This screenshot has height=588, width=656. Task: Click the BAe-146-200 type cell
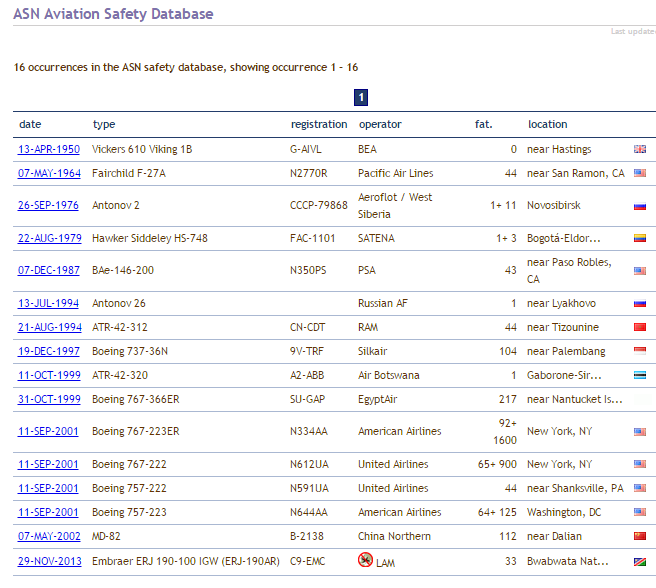point(123,270)
